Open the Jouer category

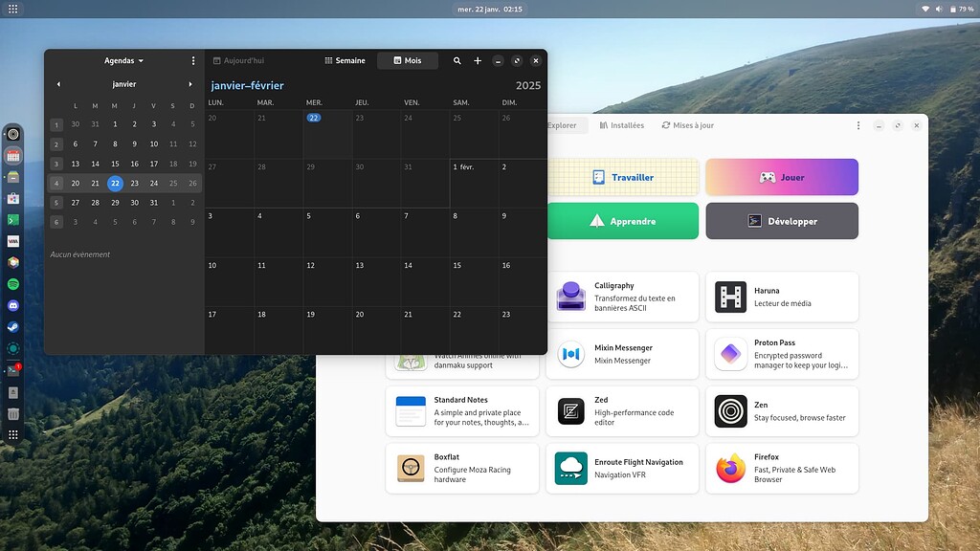pyautogui.click(x=782, y=177)
